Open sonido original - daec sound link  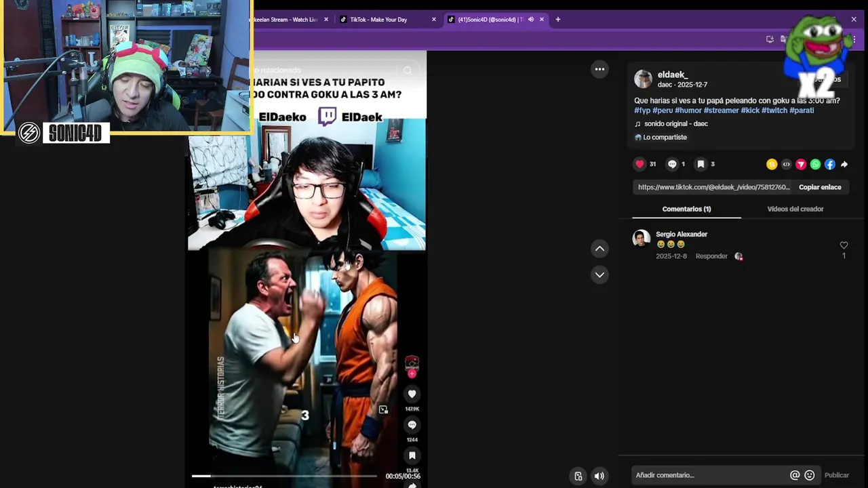pos(675,124)
